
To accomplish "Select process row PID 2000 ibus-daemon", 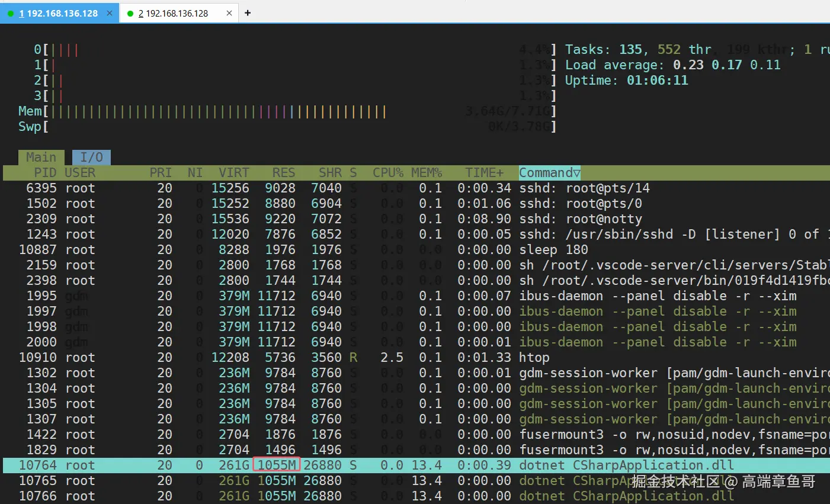I will click(416, 342).
